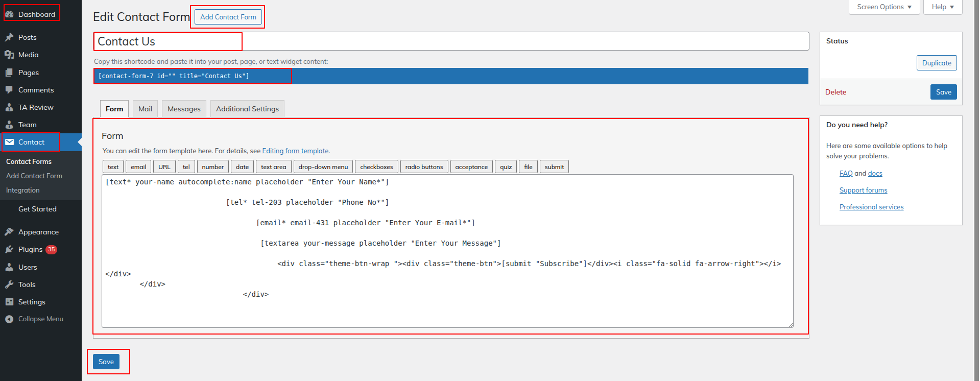Insert a drop-down menu form tag
The image size is (980, 381).
(323, 167)
